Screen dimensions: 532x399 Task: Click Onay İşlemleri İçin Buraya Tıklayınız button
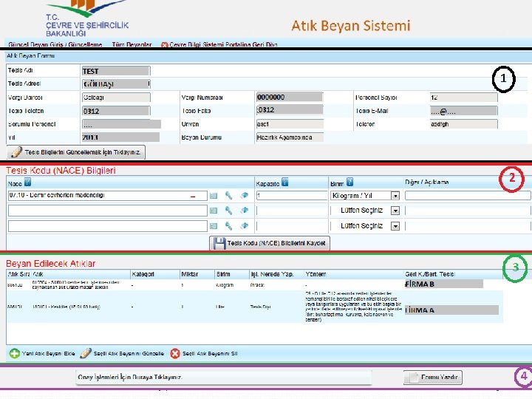coord(224,378)
